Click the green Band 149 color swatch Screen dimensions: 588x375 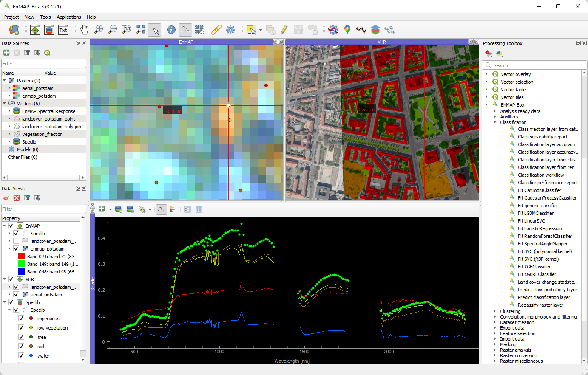(x=22, y=264)
